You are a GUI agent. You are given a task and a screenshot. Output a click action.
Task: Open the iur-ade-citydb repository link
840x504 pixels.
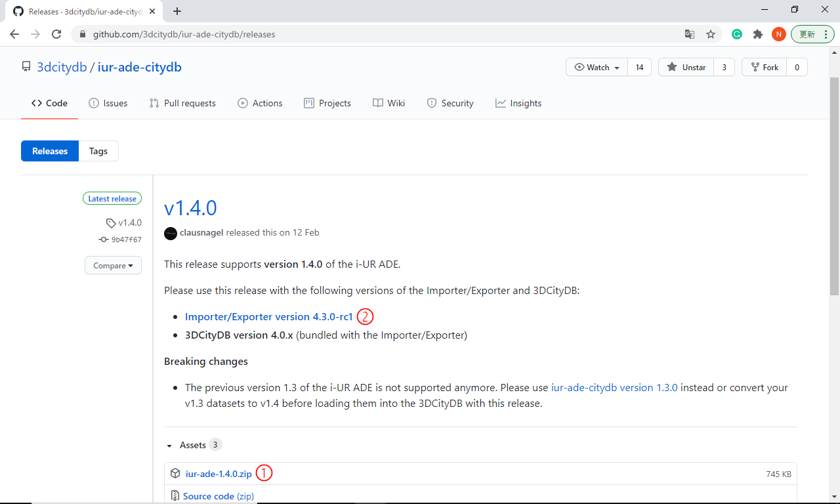click(140, 67)
